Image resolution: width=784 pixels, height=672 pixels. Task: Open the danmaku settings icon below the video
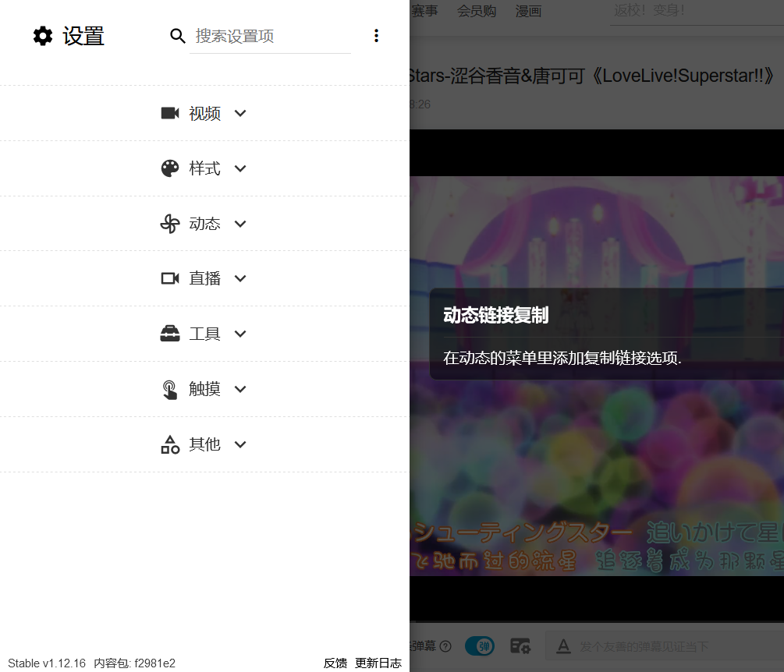click(x=520, y=645)
